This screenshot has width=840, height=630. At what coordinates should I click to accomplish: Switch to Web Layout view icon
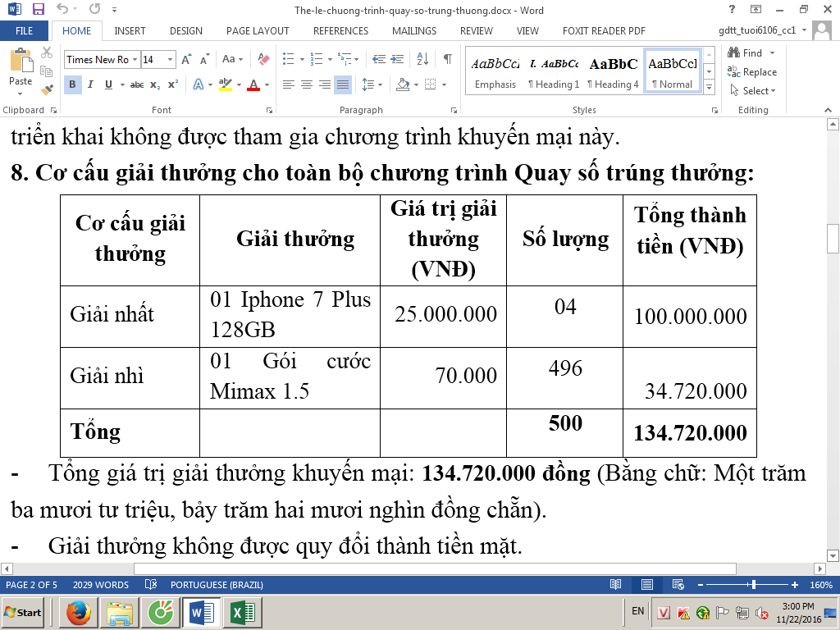click(x=678, y=584)
